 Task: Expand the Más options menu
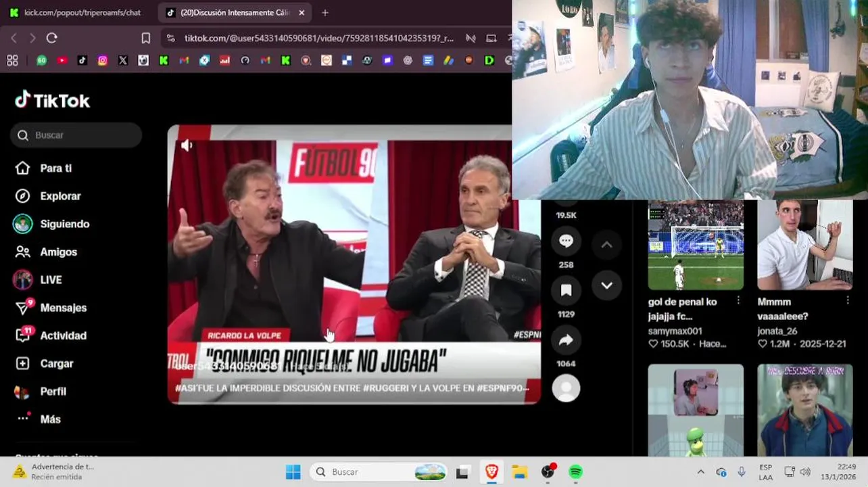pyautogui.click(x=39, y=419)
